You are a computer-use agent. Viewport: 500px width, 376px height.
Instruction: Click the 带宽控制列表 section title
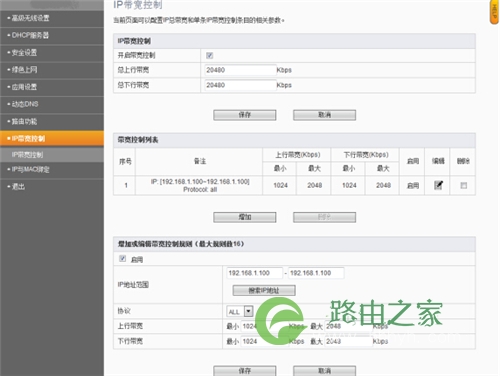tap(138, 140)
